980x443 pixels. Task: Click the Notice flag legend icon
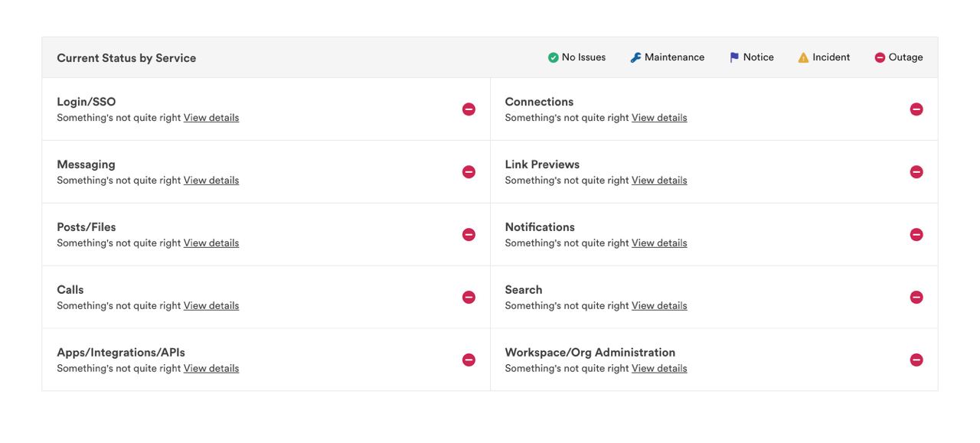(x=734, y=57)
